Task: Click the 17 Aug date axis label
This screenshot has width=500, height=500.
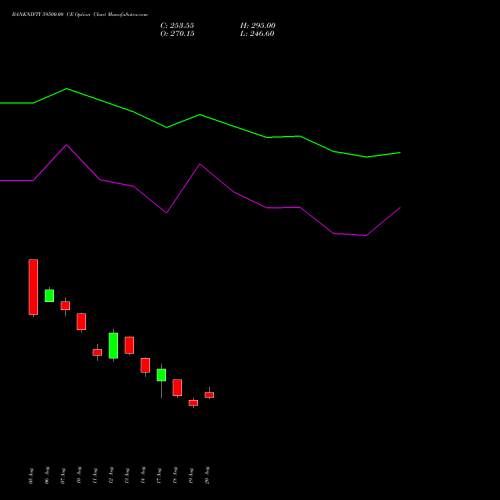Action: click(x=159, y=476)
